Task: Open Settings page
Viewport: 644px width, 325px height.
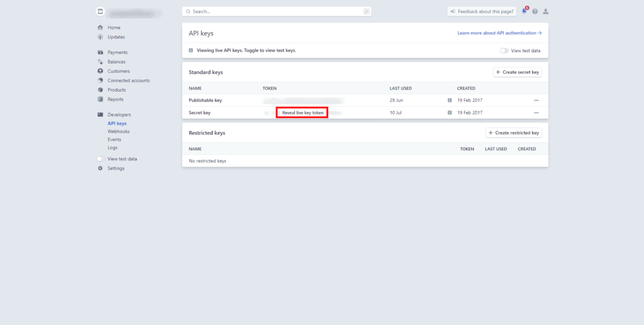Action: [116, 168]
